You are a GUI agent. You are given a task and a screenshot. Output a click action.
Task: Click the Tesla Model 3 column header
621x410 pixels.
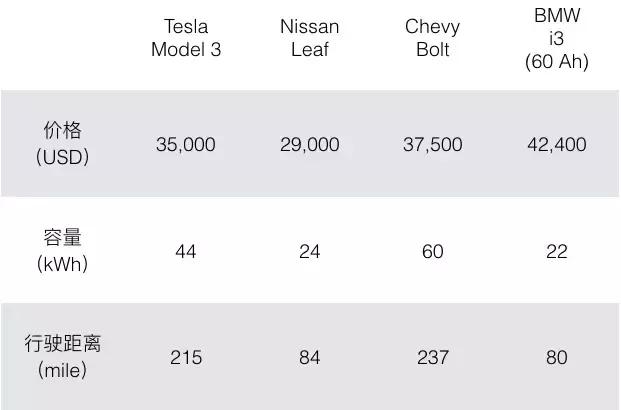pyautogui.click(x=186, y=39)
